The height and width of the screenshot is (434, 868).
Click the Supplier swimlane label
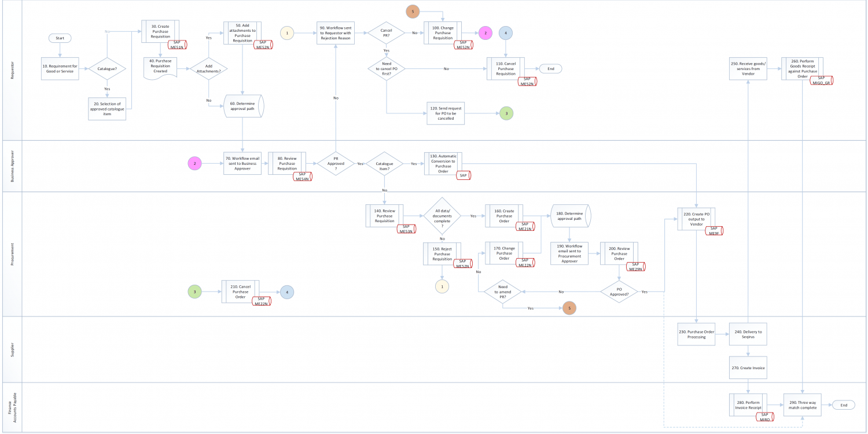[x=13, y=347]
